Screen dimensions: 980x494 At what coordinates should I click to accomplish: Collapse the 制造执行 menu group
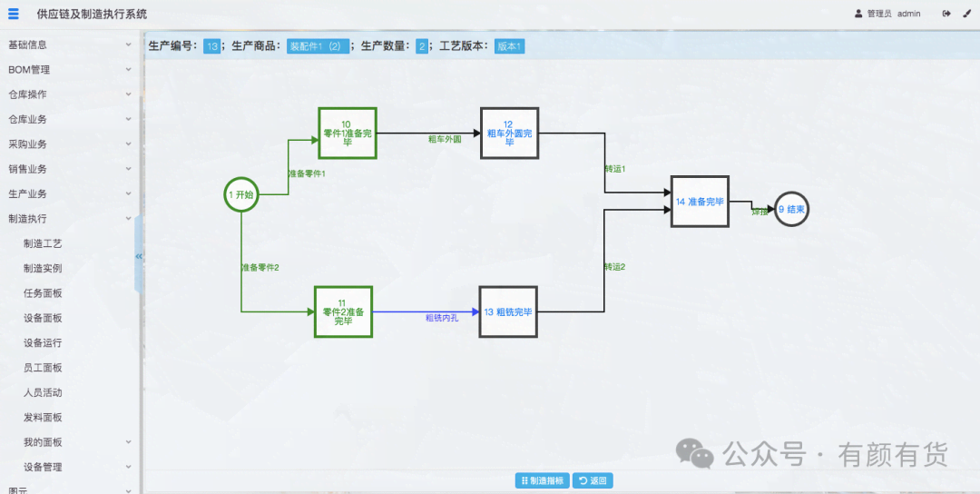(69, 219)
